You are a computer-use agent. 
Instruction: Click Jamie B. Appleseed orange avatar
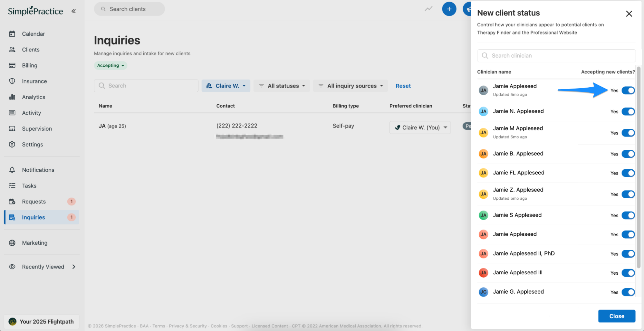483,154
